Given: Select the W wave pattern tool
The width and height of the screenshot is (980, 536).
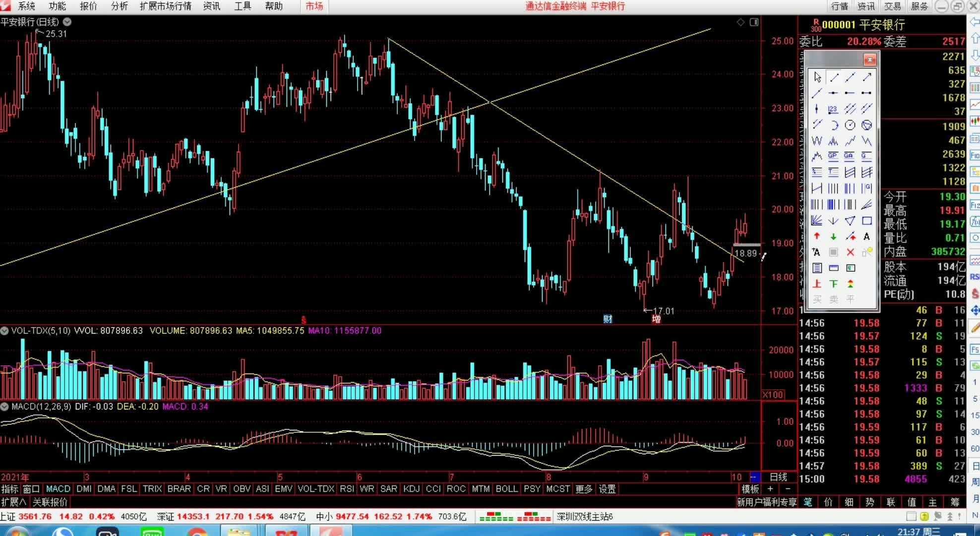Looking at the screenshot, I should click(x=817, y=141).
